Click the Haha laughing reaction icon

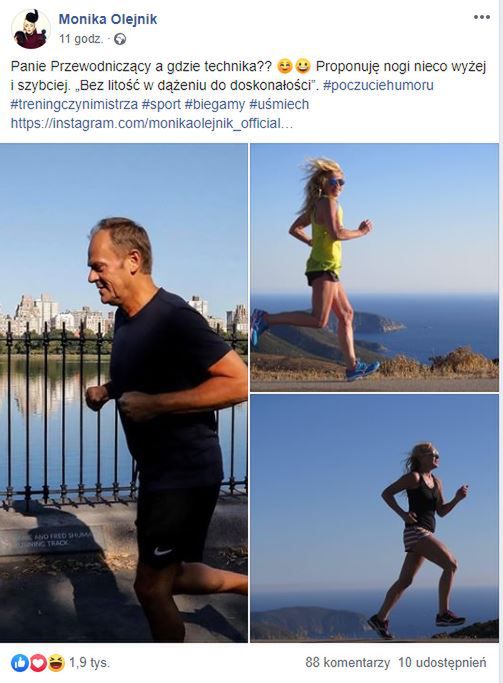(56, 663)
